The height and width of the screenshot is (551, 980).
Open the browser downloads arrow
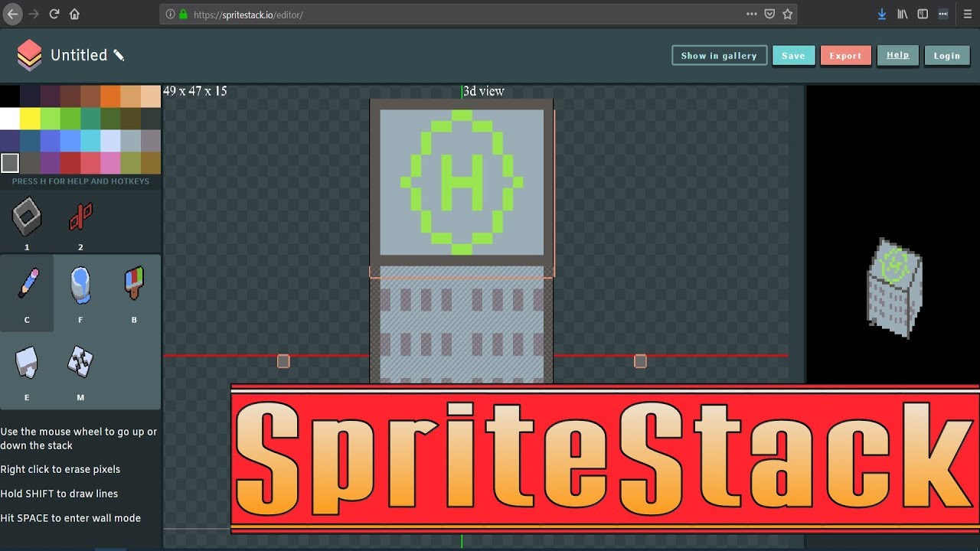pos(882,14)
